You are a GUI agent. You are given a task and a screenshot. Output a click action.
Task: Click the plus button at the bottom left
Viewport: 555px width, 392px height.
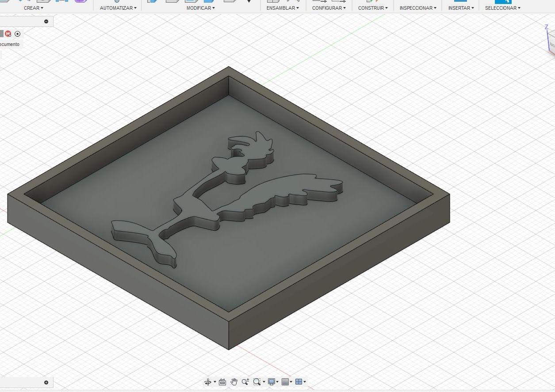[x=46, y=382]
